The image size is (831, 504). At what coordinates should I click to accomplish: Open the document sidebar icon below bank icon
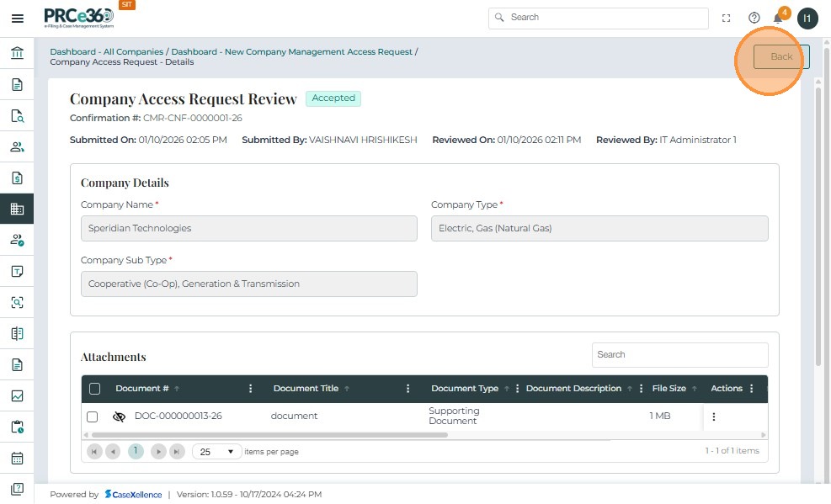tap(17, 84)
